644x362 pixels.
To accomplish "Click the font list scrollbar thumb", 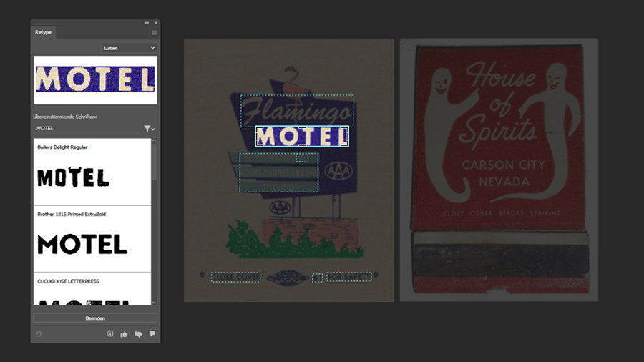I will tap(154, 162).
